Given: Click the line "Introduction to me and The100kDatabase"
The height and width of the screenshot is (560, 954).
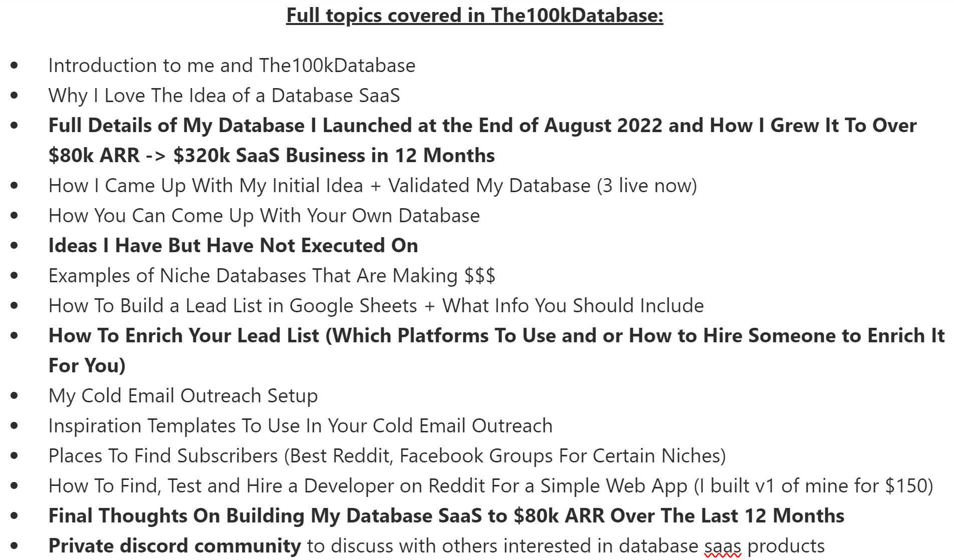Looking at the screenshot, I should click(x=231, y=66).
